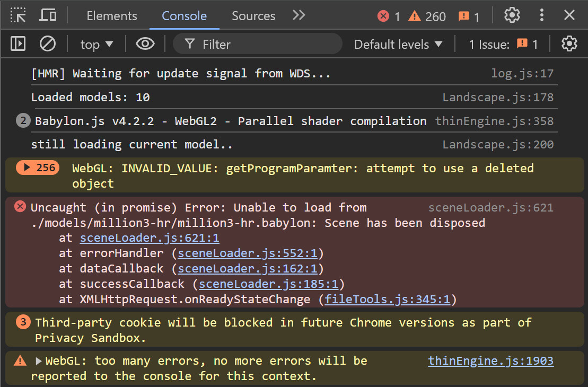
Task: Clear the console with the ban icon
Action: click(48, 43)
